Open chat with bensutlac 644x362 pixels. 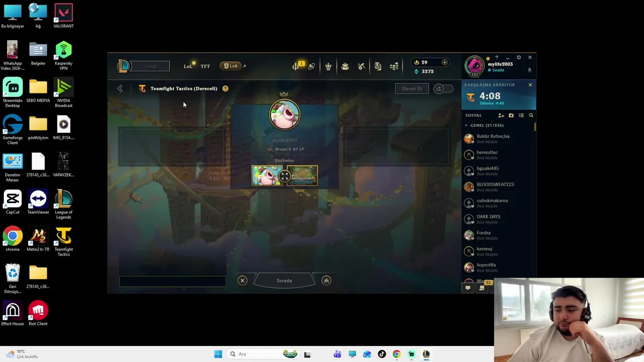[498, 154]
